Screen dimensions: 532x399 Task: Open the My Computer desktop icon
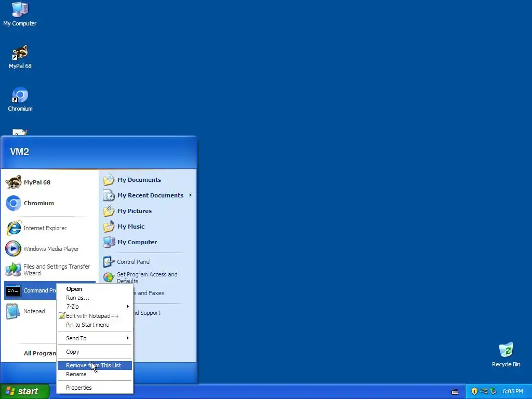pyautogui.click(x=20, y=14)
